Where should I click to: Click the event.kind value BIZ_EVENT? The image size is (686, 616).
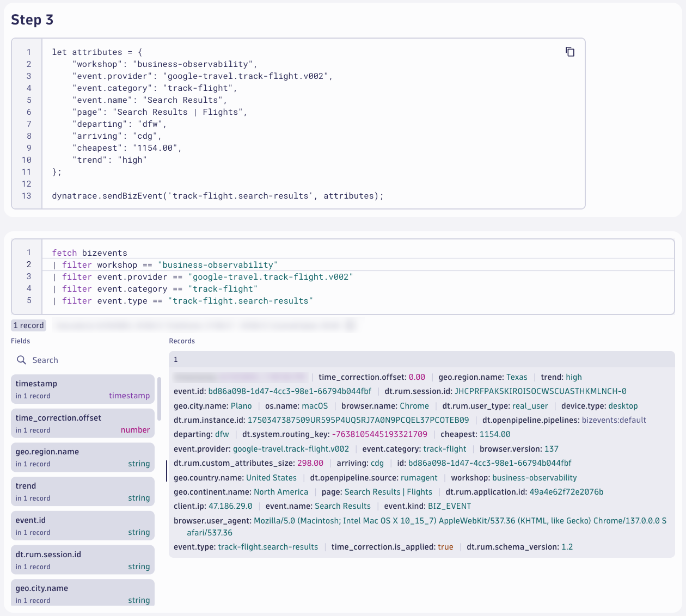click(x=449, y=506)
